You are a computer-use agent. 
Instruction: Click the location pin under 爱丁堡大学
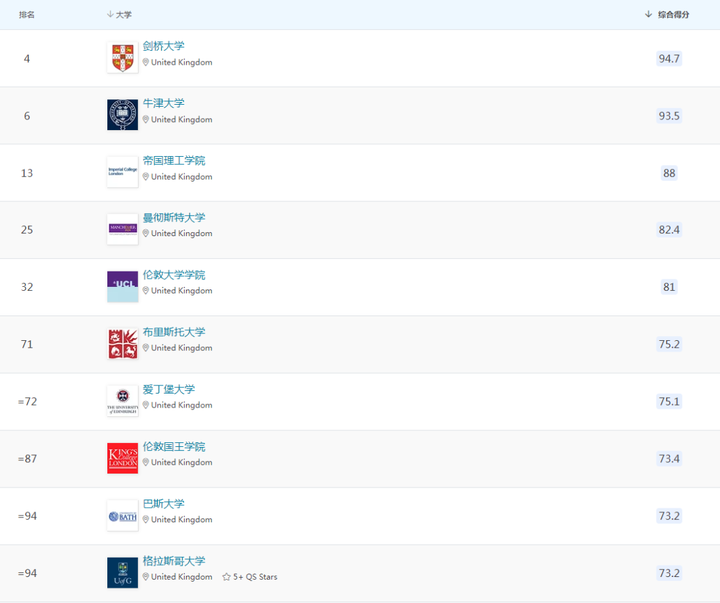point(146,405)
